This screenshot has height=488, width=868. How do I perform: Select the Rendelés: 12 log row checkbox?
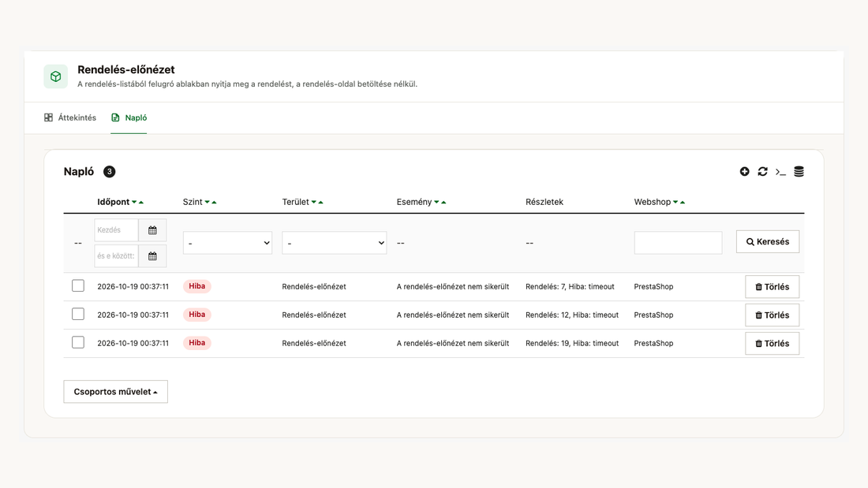78,315
